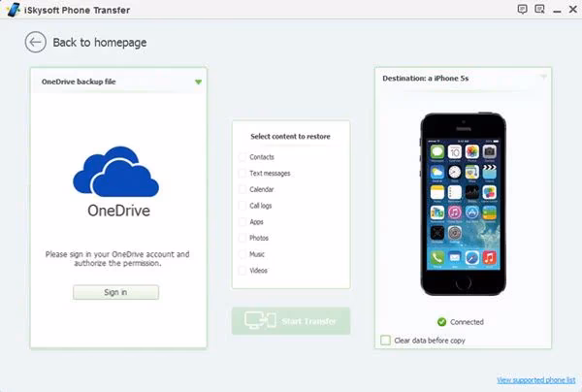Go to Back to homepage

100,43
